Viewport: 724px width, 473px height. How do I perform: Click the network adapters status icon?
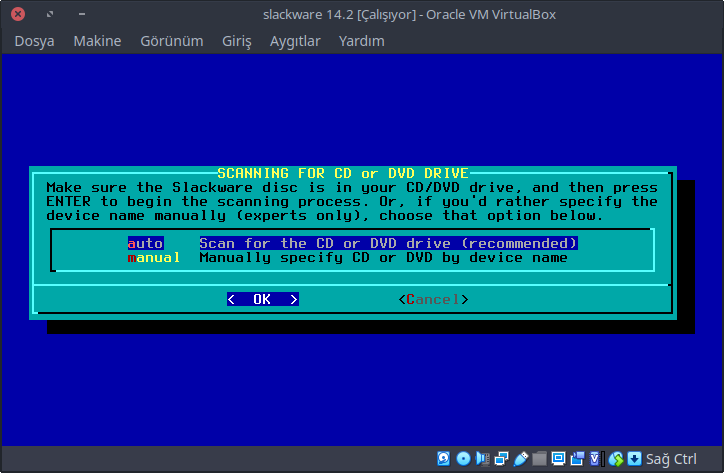tap(501, 459)
